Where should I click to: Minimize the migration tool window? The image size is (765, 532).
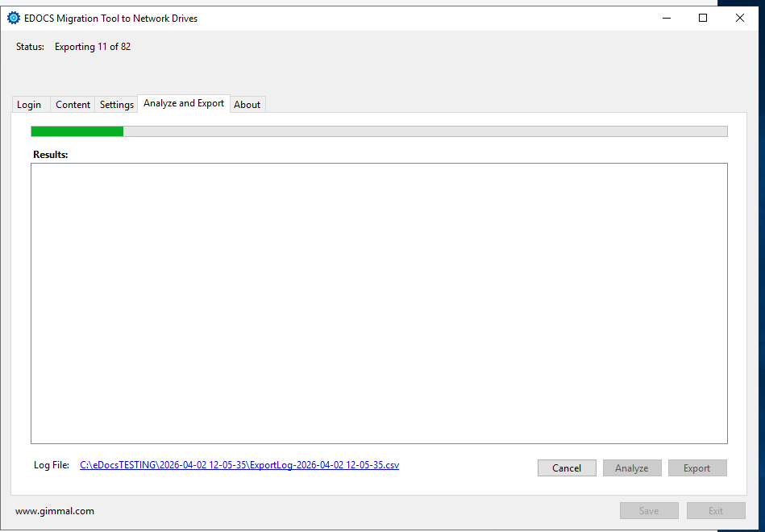tap(666, 19)
